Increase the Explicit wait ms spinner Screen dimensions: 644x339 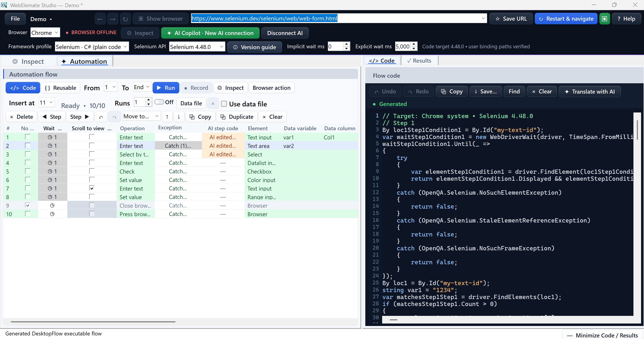point(414,44)
